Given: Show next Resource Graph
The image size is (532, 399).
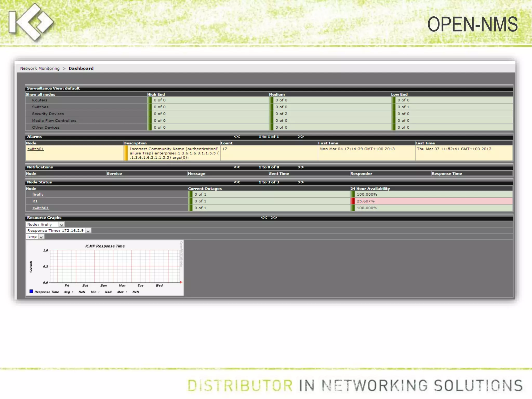Looking at the screenshot, I should click(x=274, y=218).
